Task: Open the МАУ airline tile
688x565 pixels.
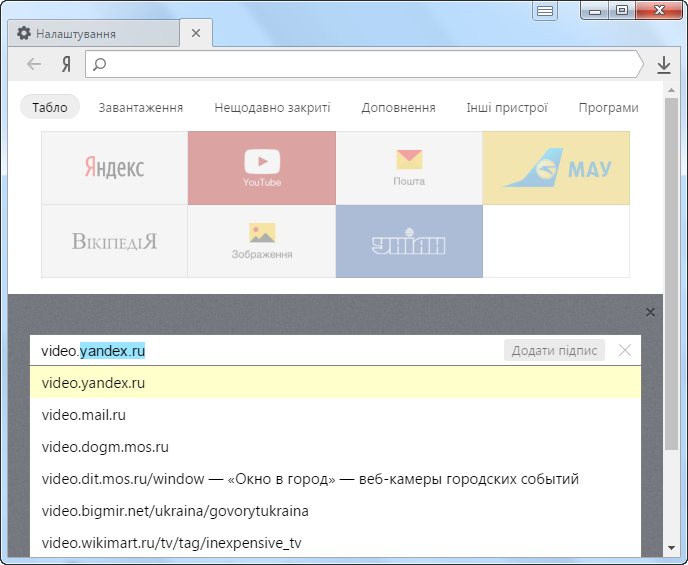Action: (556, 168)
